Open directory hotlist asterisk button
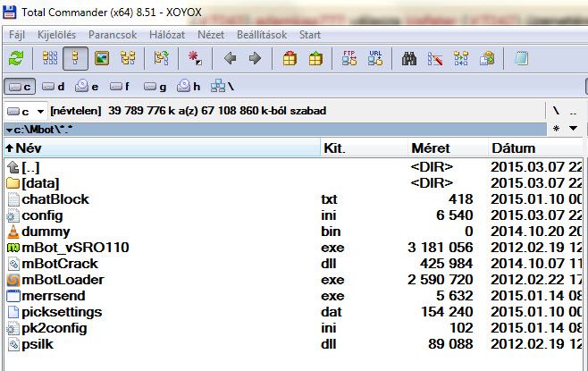This screenshot has height=371, width=588. (x=556, y=129)
